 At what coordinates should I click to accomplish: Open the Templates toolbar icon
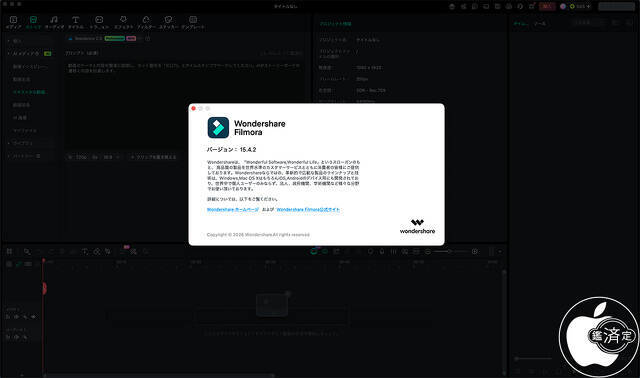click(x=193, y=19)
